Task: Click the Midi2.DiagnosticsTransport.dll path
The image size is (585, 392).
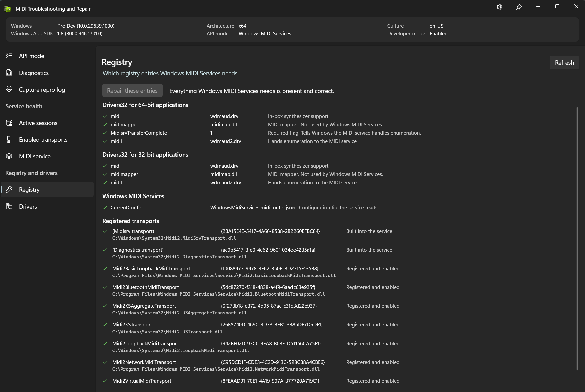Action: click(180, 257)
